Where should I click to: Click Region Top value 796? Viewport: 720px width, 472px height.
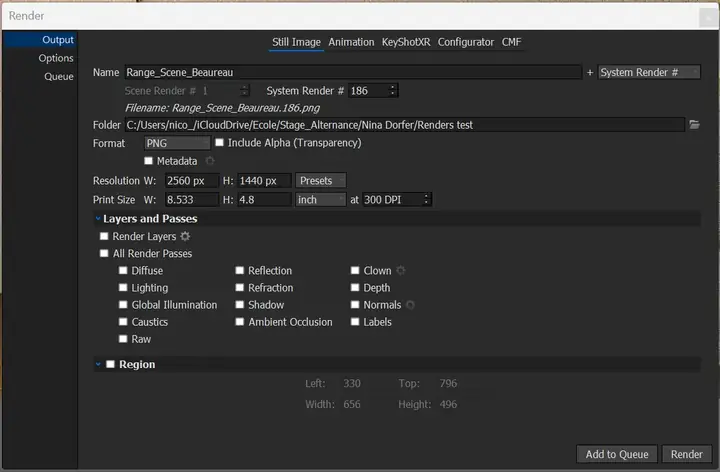pos(448,383)
